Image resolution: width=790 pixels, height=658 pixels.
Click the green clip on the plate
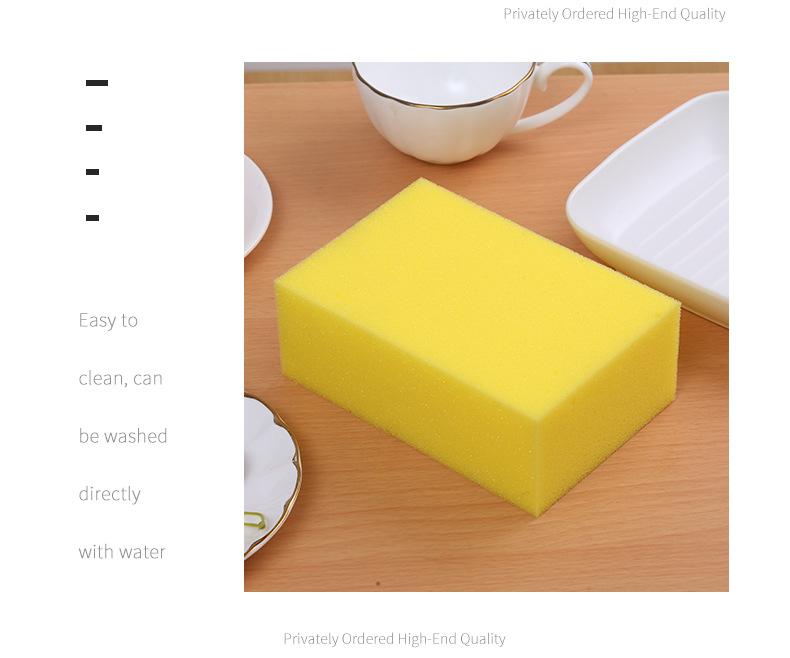255,520
